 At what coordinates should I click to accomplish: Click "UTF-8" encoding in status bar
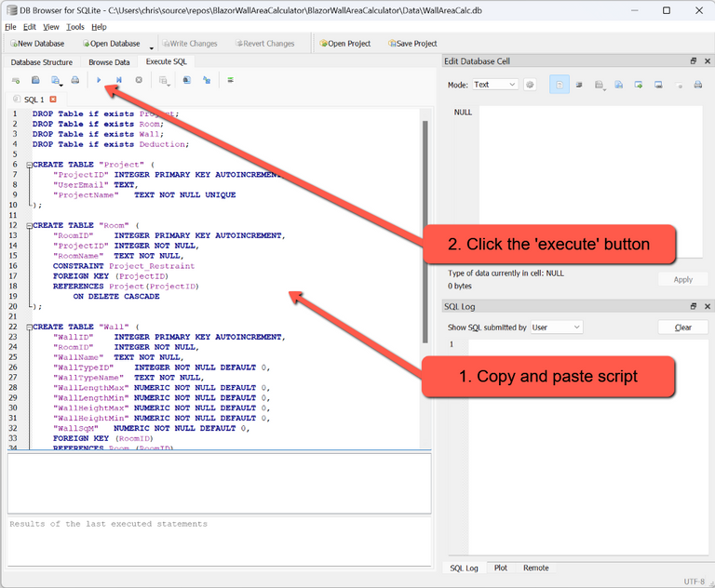(694, 581)
